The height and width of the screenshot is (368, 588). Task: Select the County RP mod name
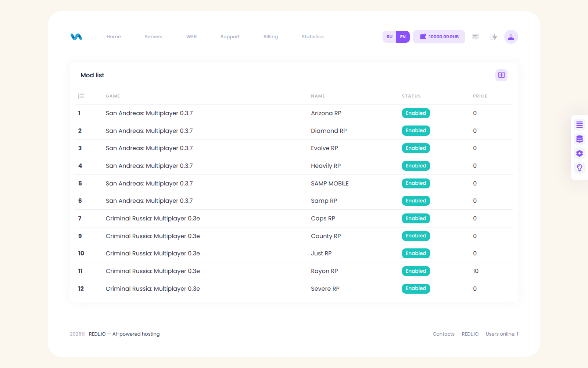(x=326, y=236)
